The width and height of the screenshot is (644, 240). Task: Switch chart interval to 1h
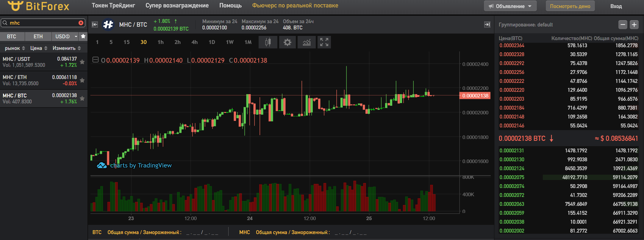(x=160, y=42)
